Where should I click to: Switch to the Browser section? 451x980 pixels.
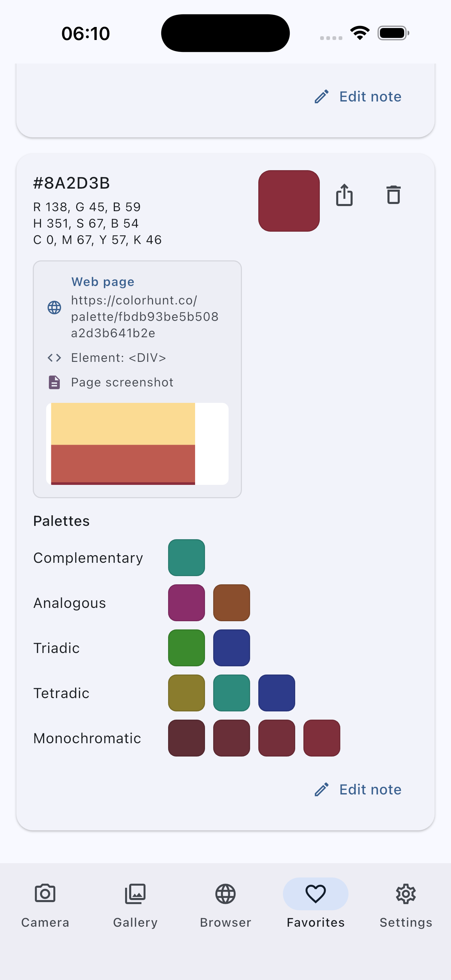[225, 894]
